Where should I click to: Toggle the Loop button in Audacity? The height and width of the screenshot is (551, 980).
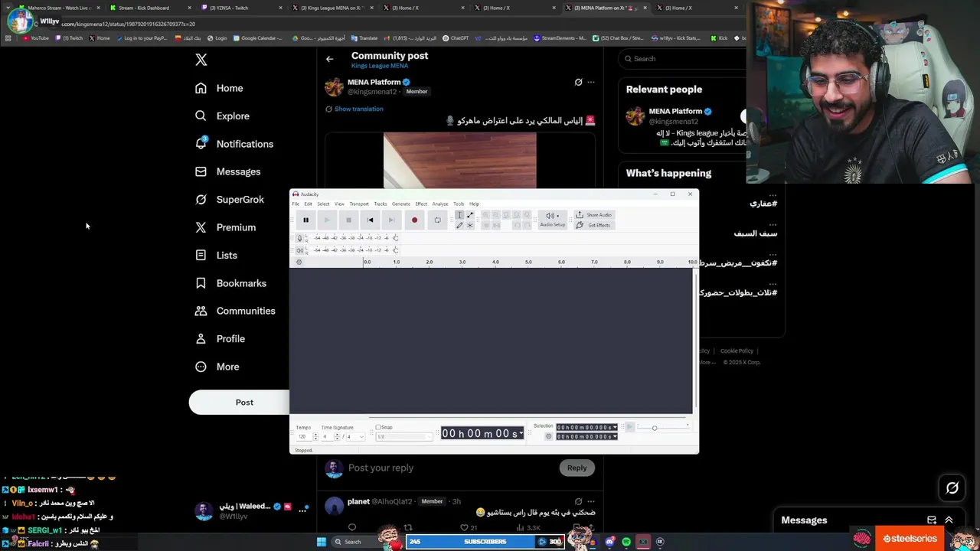[x=437, y=220]
